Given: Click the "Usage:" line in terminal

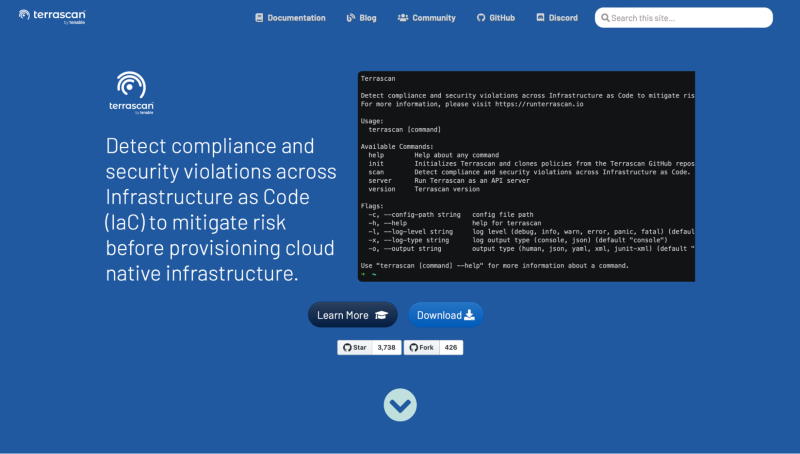Looking at the screenshot, I should point(372,121).
